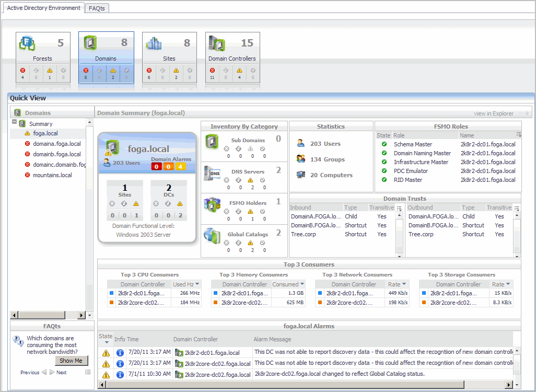536x392 pixels.
Task: Open the Forests tile icon
Action: pyautogui.click(x=27, y=43)
